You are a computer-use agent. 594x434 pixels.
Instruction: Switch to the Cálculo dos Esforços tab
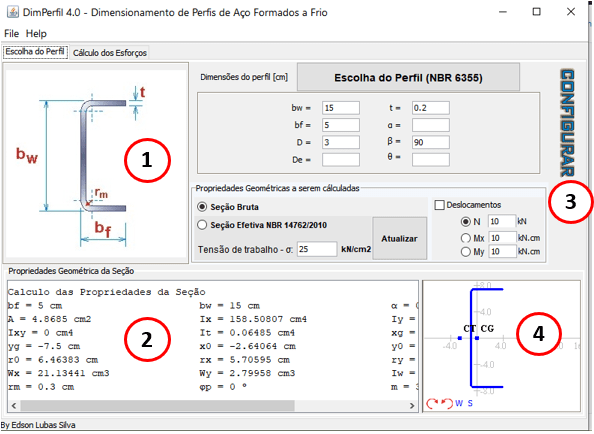click(x=110, y=53)
